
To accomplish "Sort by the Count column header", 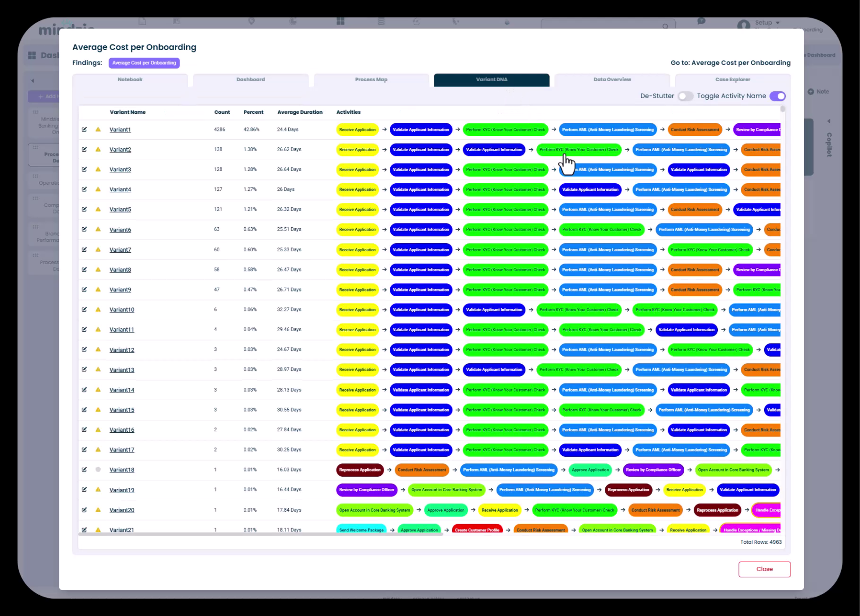I will (222, 112).
